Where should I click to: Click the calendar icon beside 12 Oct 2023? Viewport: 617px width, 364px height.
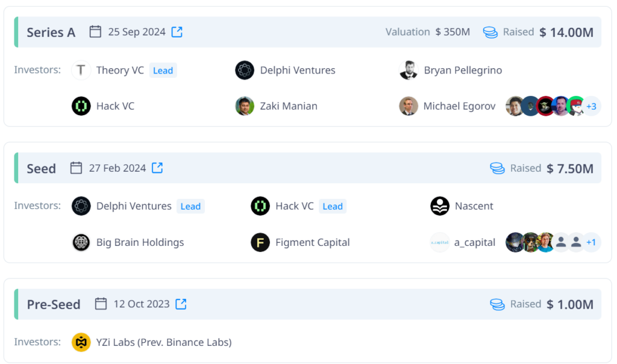pos(101,303)
